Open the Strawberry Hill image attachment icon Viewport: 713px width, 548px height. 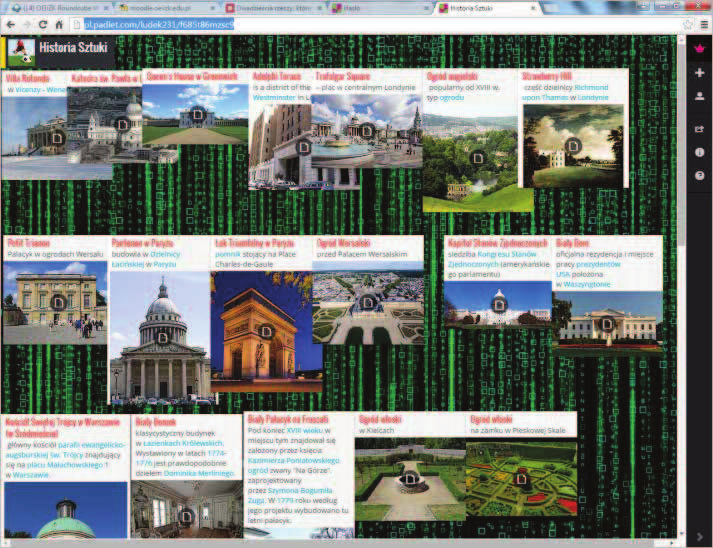pos(573,146)
